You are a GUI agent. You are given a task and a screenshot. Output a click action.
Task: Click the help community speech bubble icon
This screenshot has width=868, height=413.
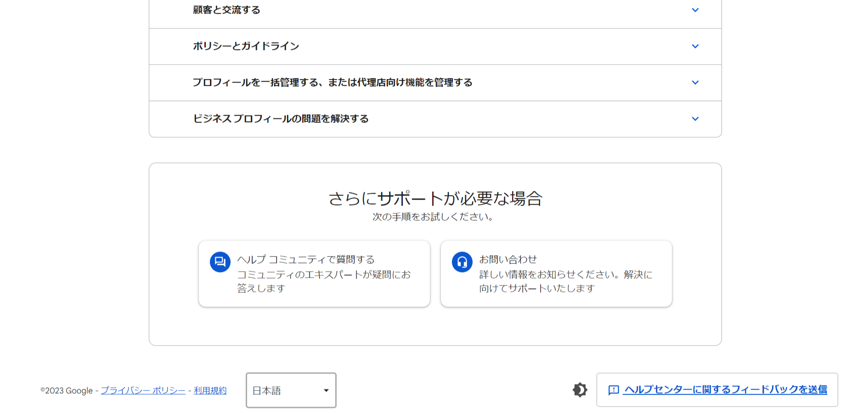coord(220,262)
